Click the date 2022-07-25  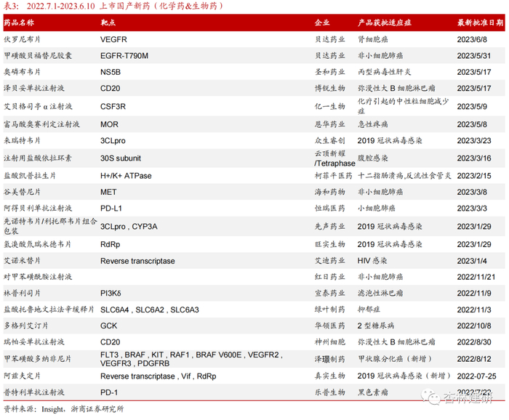[476, 376]
